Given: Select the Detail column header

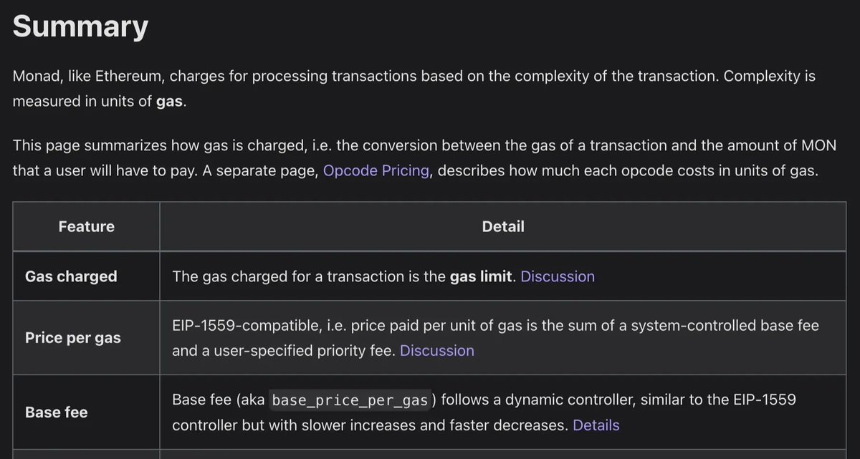Looking at the screenshot, I should click(502, 227).
